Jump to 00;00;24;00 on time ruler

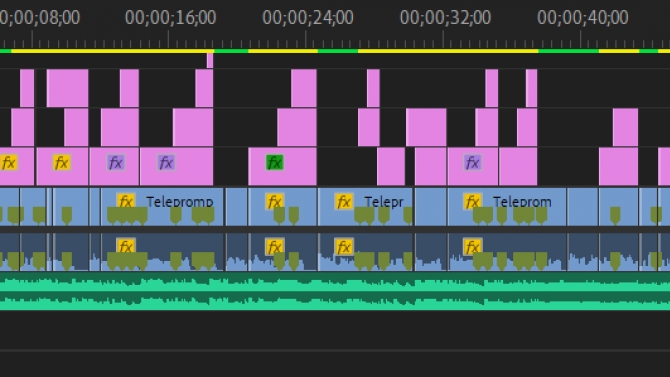click(x=308, y=18)
